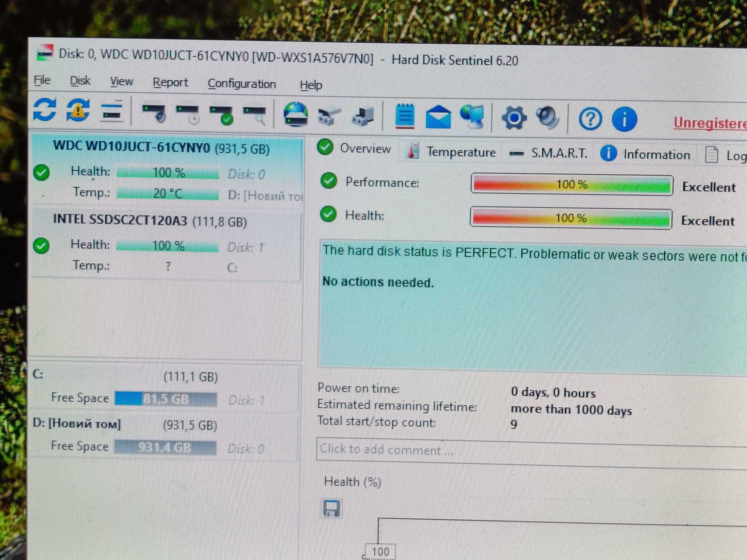
Task: Click the blue info about icon
Action: [624, 119]
